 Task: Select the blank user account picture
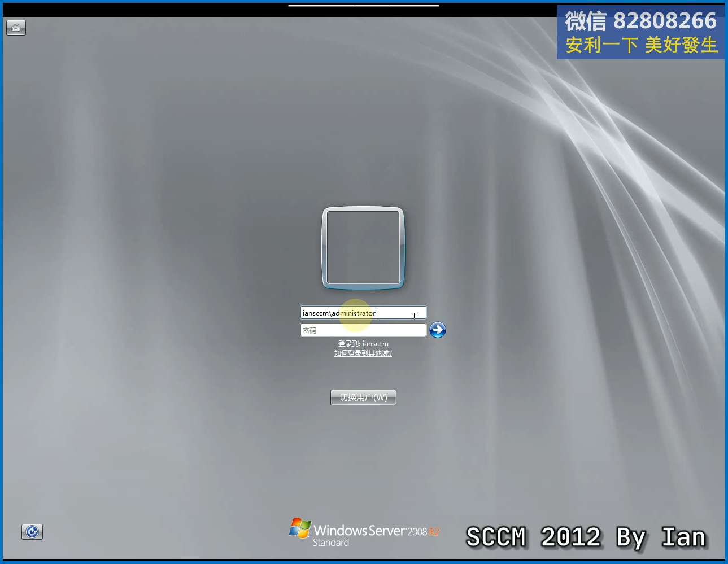pos(363,248)
